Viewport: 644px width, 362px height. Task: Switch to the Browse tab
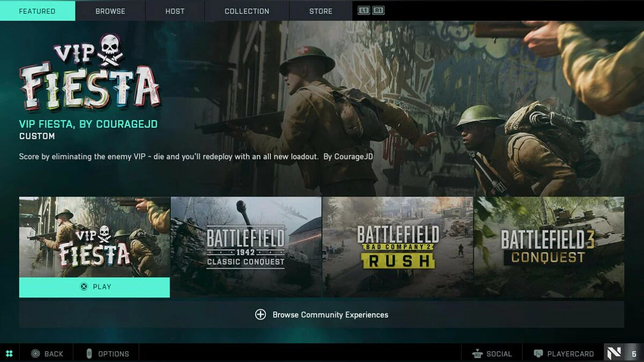point(110,11)
